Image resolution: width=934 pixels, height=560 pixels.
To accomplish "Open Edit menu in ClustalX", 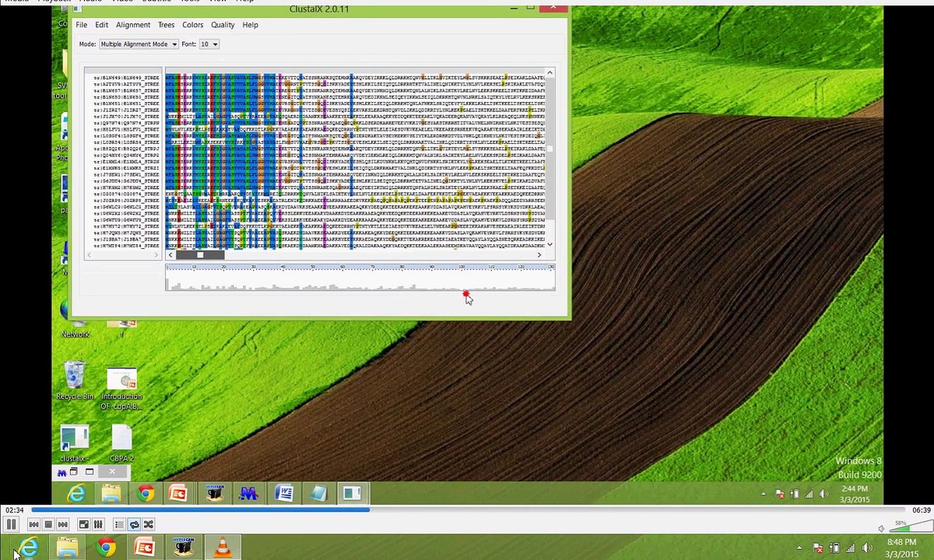I will (x=102, y=25).
